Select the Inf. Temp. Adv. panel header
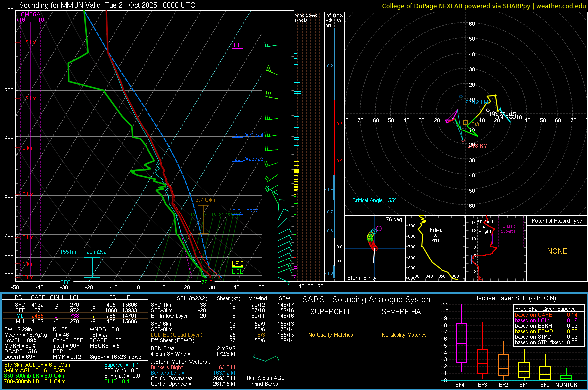 coord(334,20)
